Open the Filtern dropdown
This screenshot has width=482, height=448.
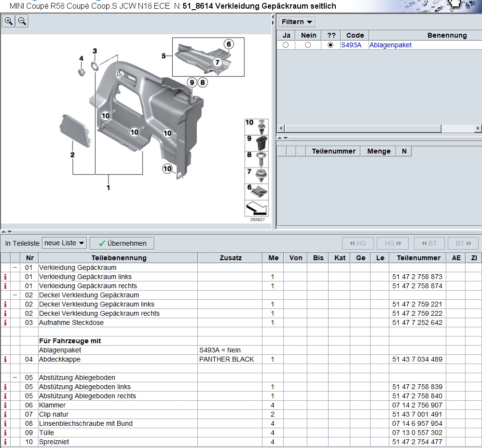click(x=297, y=22)
